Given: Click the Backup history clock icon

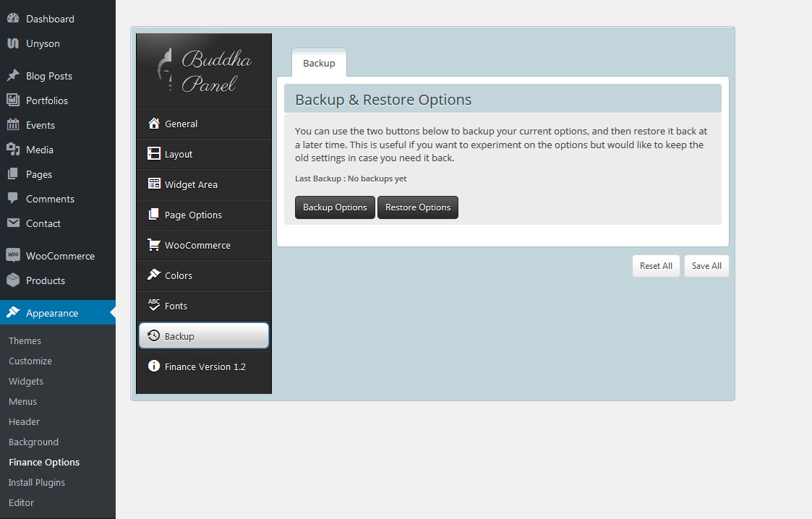Looking at the screenshot, I should click(x=153, y=336).
